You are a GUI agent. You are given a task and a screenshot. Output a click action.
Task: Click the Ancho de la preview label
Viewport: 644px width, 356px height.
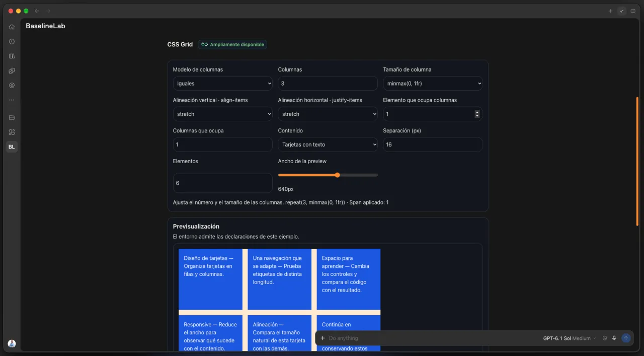pos(302,161)
